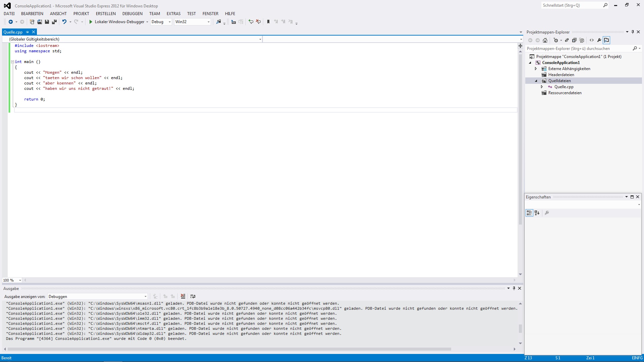The height and width of the screenshot is (362, 644).
Task: Click View Code icon in Projektmappen-Explorer
Action: 592,40
